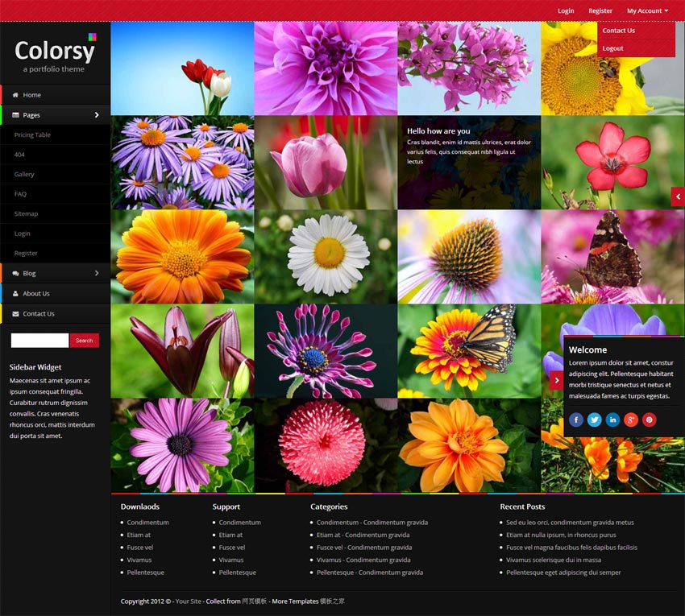Open the pink dahlia thumbnail

point(326,68)
